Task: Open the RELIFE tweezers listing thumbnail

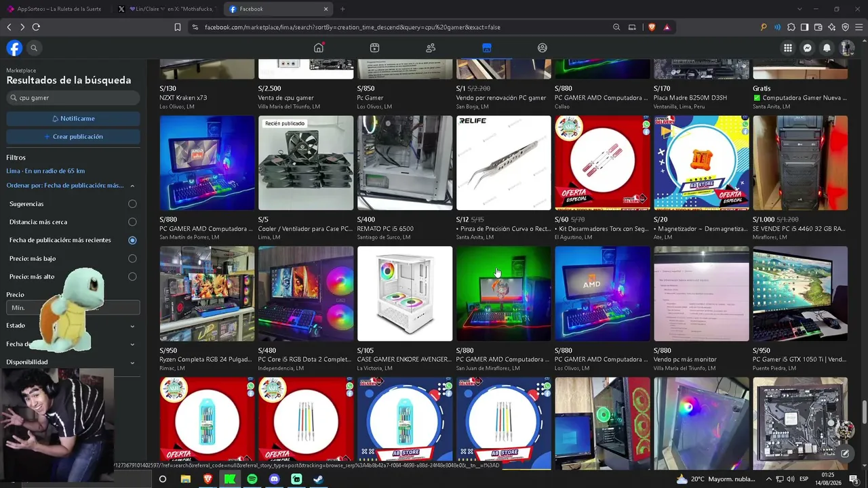Action: (504, 163)
